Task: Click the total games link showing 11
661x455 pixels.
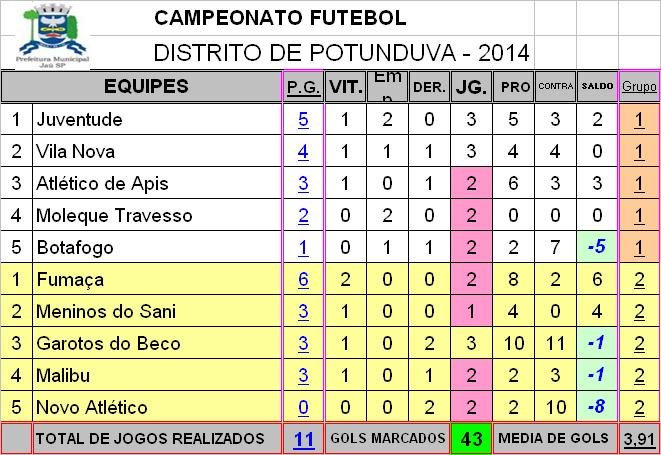Action: pos(304,439)
